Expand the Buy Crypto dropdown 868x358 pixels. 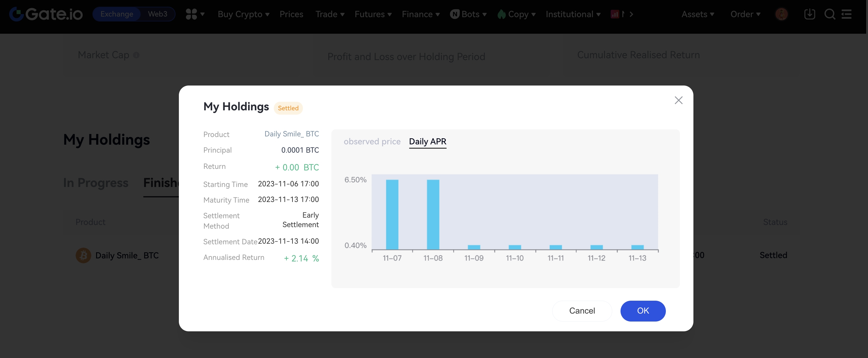coord(243,14)
